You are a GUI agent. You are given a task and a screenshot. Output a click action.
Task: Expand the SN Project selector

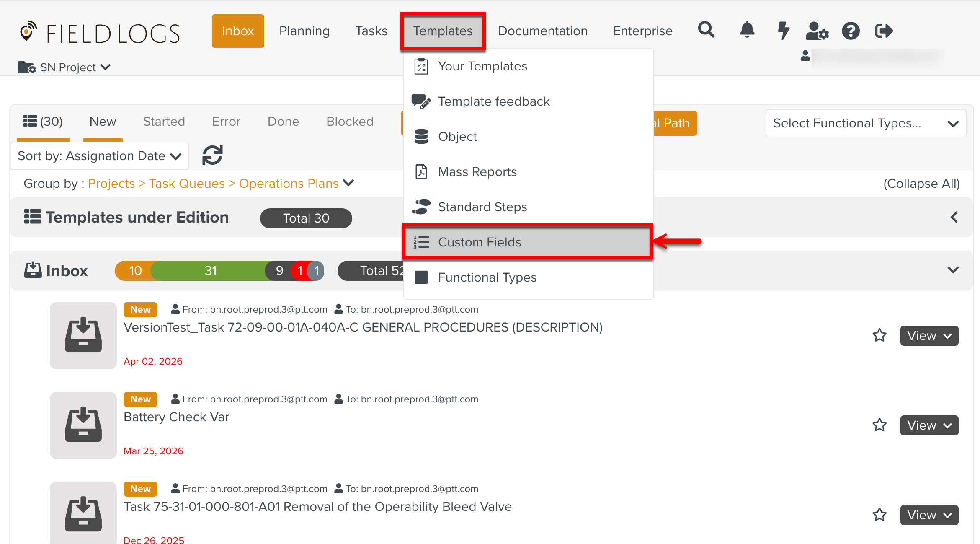64,67
